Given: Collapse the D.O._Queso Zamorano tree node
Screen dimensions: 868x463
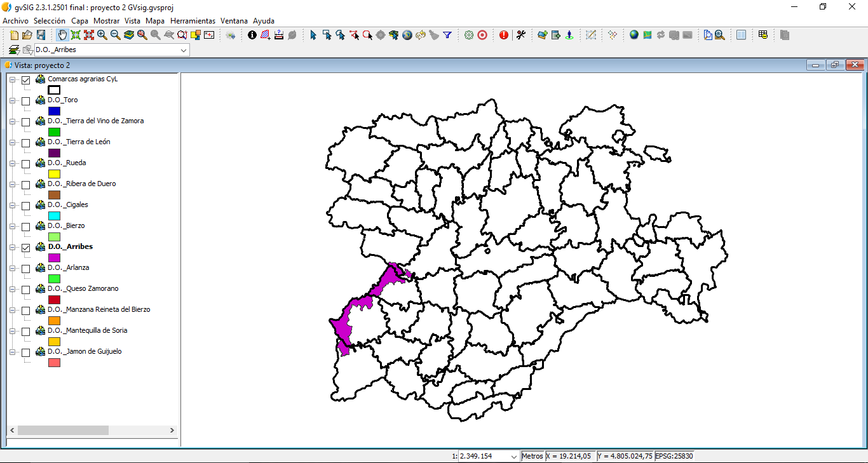Looking at the screenshot, I should (x=12, y=290).
